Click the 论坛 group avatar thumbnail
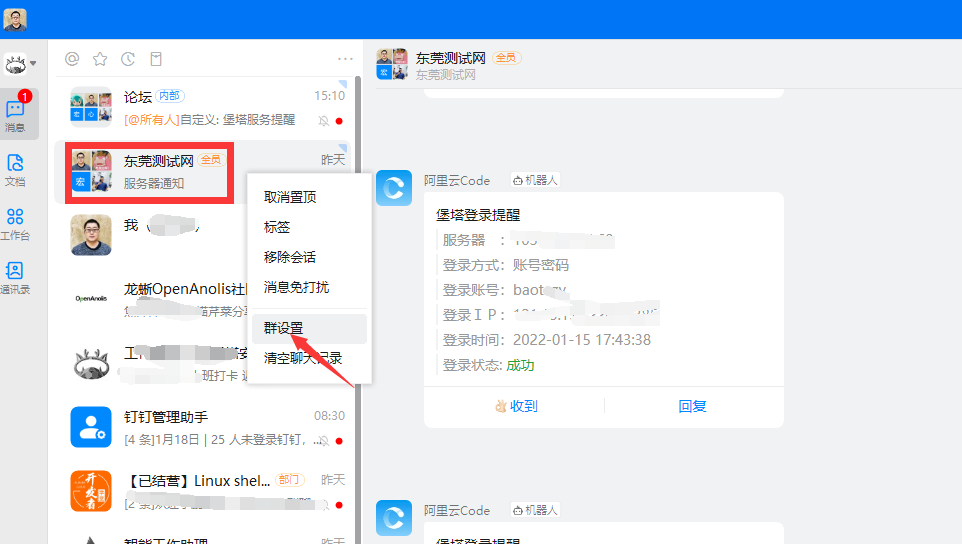Viewport: 962px width, 544px height. [91, 107]
